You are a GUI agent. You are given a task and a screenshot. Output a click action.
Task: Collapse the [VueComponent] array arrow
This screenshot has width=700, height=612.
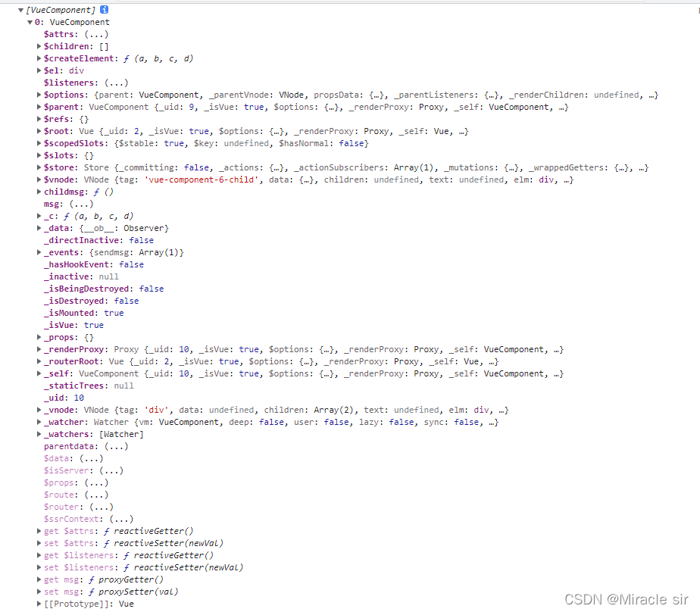tap(20, 10)
